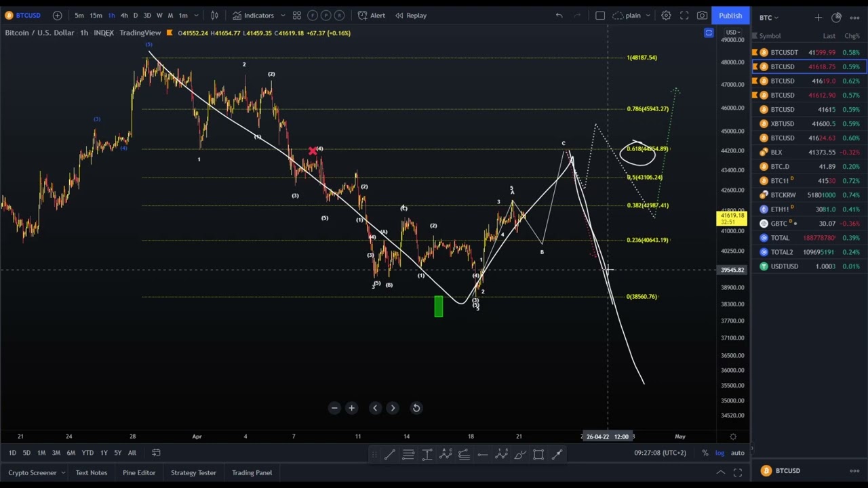Screen dimensions: 868x488
Task: Set date range to YTD
Action: [x=87, y=453]
